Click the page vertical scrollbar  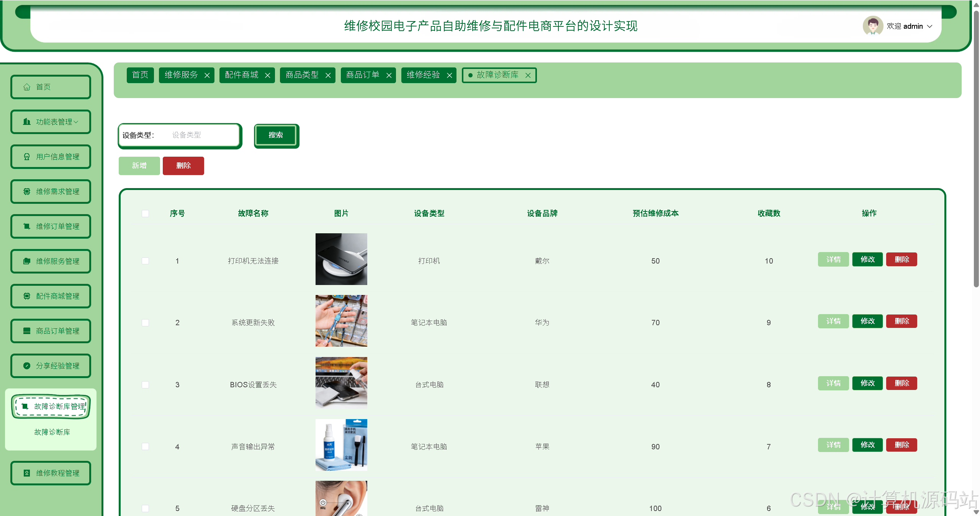click(x=976, y=149)
